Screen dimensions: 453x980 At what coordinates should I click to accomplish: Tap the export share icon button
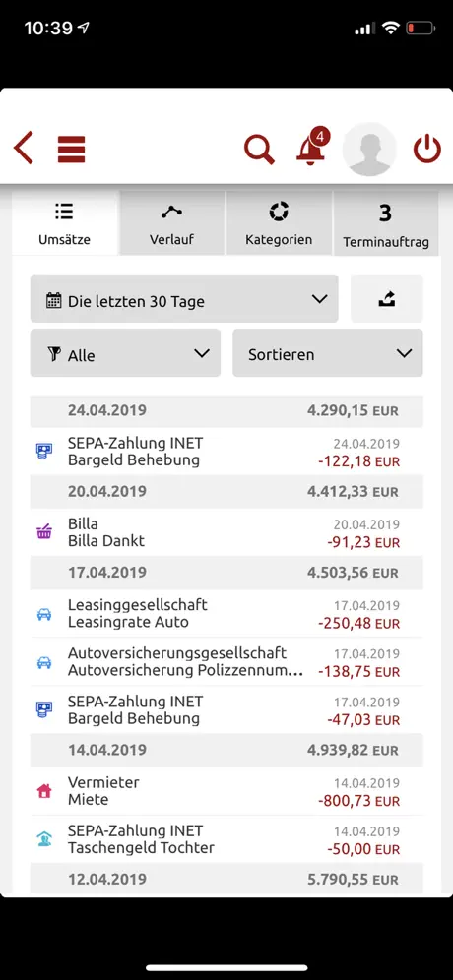point(387,299)
